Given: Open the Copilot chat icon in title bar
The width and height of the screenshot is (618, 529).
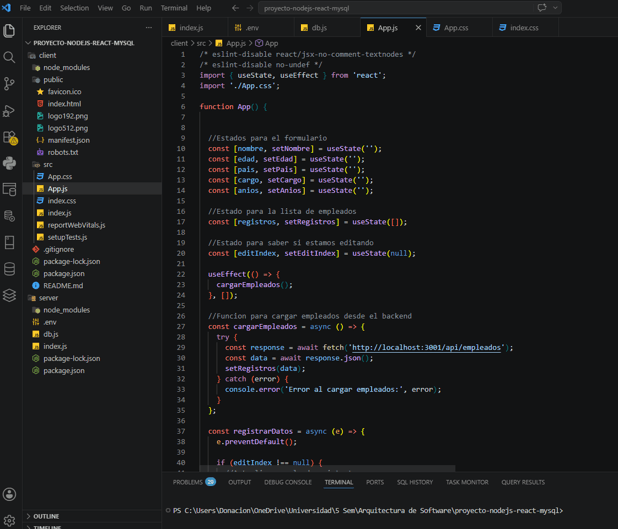Looking at the screenshot, I should (542, 8).
